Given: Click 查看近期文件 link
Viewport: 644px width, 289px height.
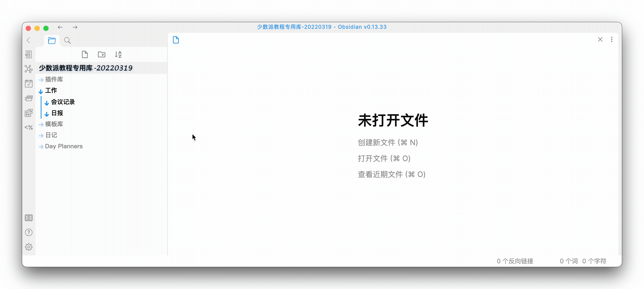Looking at the screenshot, I should click(x=391, y=174).
